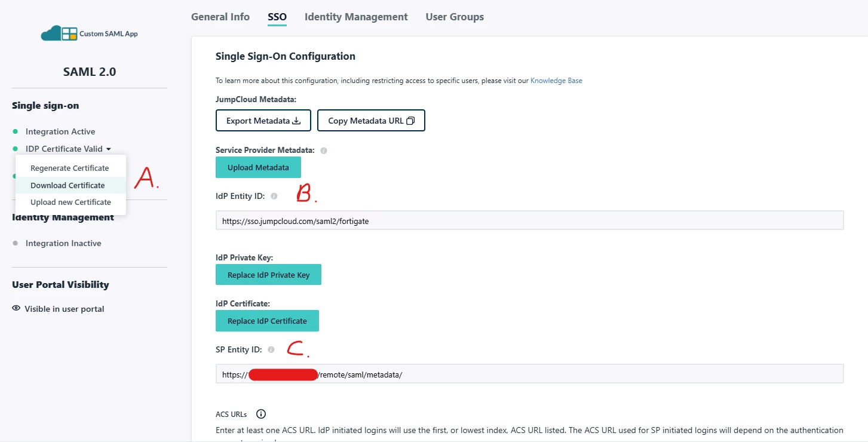Click the info icon next to SP Entity ID
Image resolution: width=868 pixels, height=442 pixels.
tap(271, 349)
